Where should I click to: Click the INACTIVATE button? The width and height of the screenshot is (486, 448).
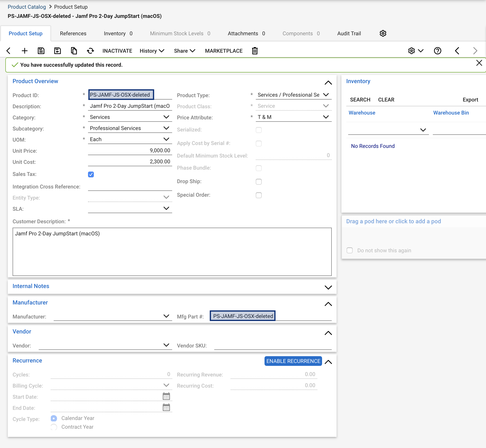point(117,51)
